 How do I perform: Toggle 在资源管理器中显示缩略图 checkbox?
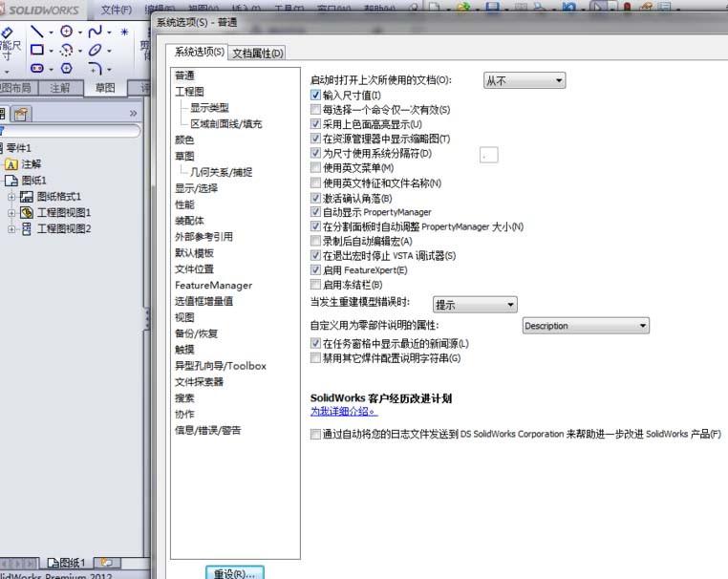(315, 139)
